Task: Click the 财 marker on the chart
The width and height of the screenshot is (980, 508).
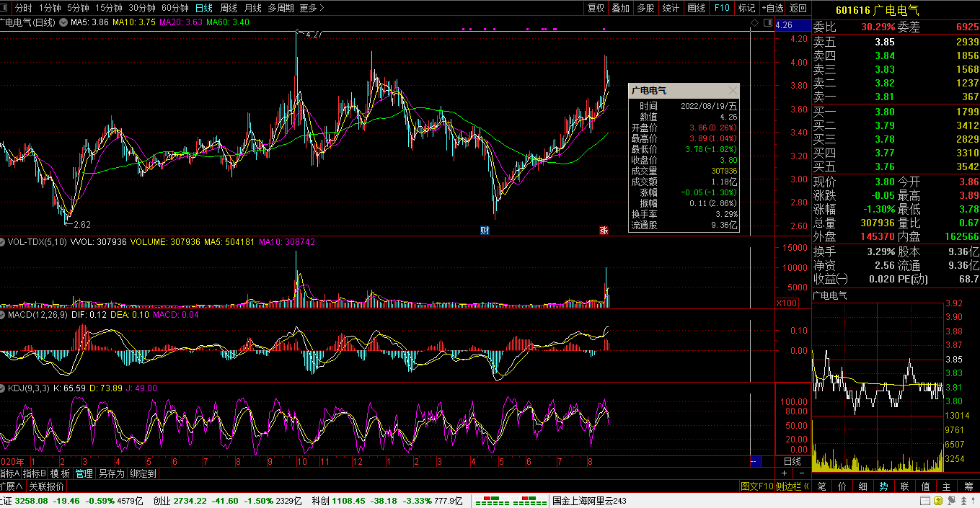Action: (x=485, y=231)
